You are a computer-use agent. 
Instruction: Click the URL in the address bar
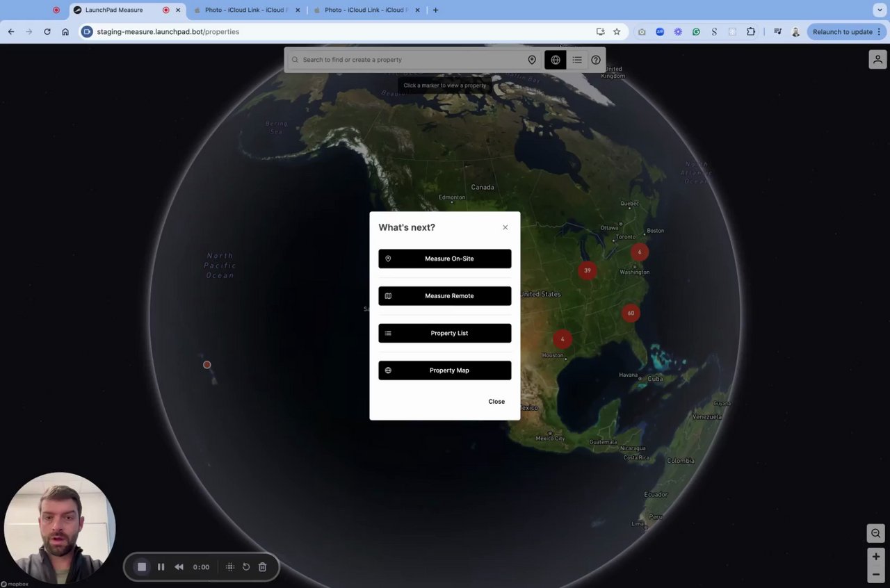coord(168,32)
